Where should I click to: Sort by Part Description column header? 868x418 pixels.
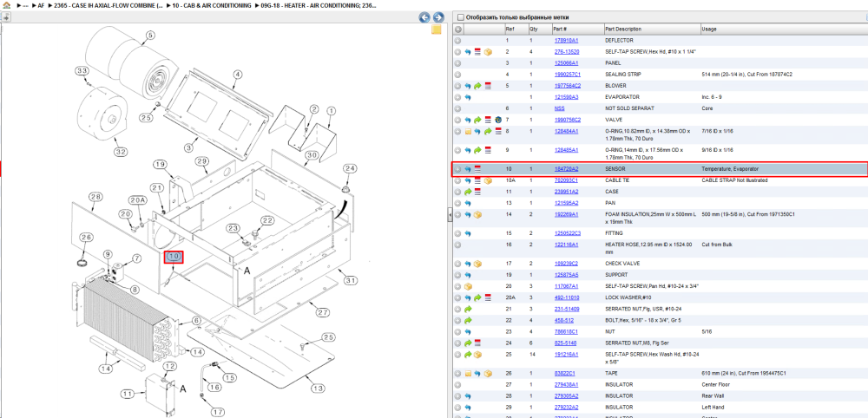coord(623,29)
